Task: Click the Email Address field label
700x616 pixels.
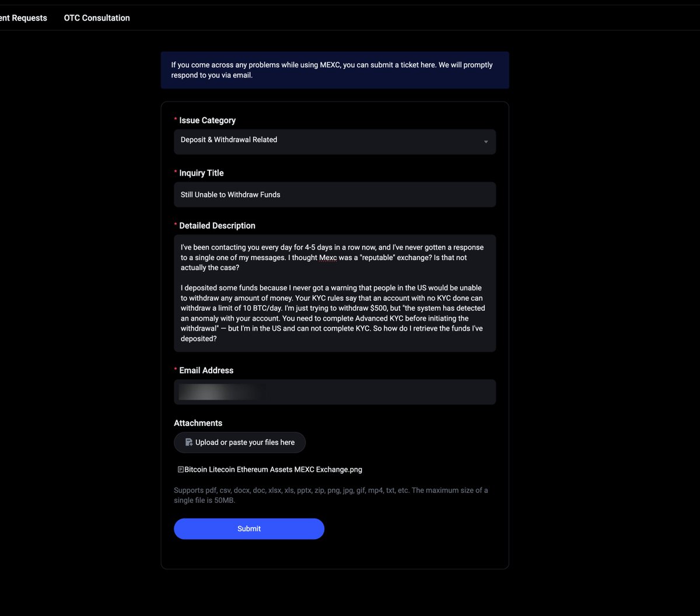Action: click(206, 370)
